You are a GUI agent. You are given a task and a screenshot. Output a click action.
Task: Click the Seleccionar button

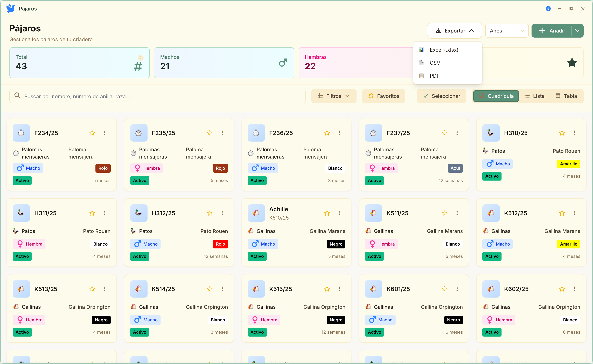pyautogui.click(x=441, y=96)
